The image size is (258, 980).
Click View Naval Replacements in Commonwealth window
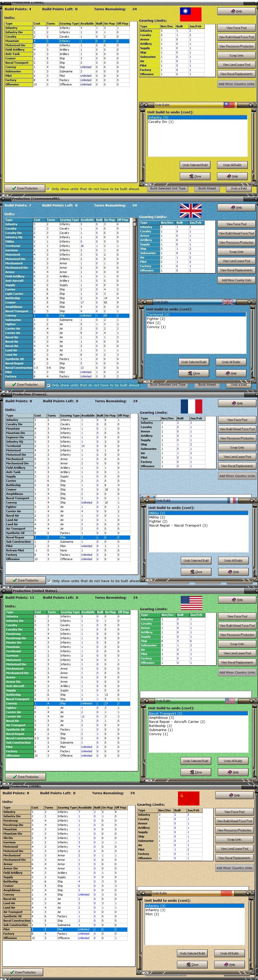(236, 270)
